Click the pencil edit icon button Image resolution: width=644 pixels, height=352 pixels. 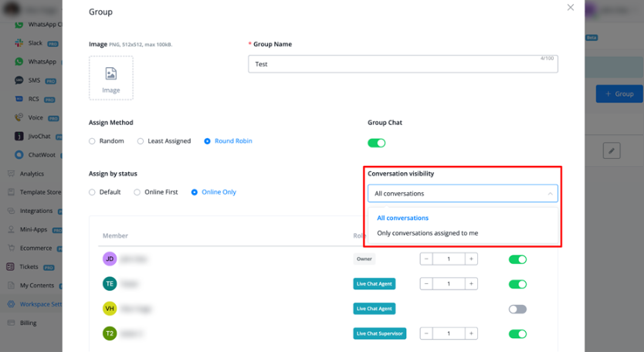[611, 151]
